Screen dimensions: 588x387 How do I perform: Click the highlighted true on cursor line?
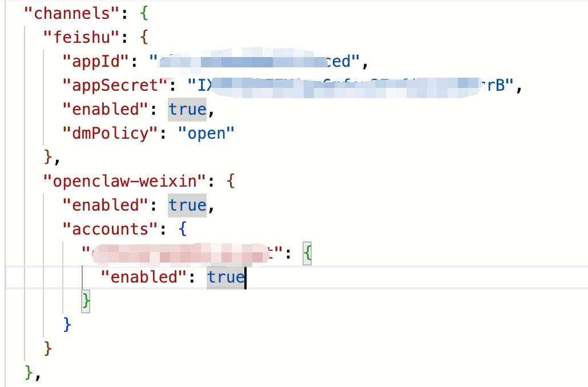click(225, 277)
